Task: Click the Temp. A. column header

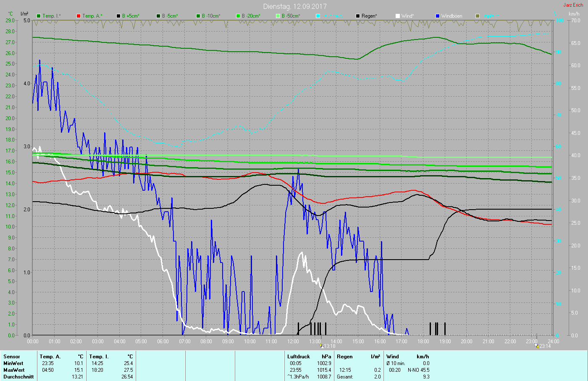Action: click(50, 357)
